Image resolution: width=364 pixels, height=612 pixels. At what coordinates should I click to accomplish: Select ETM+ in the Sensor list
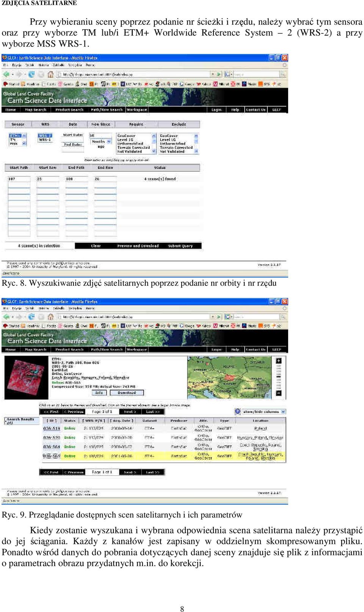point(15,135)
